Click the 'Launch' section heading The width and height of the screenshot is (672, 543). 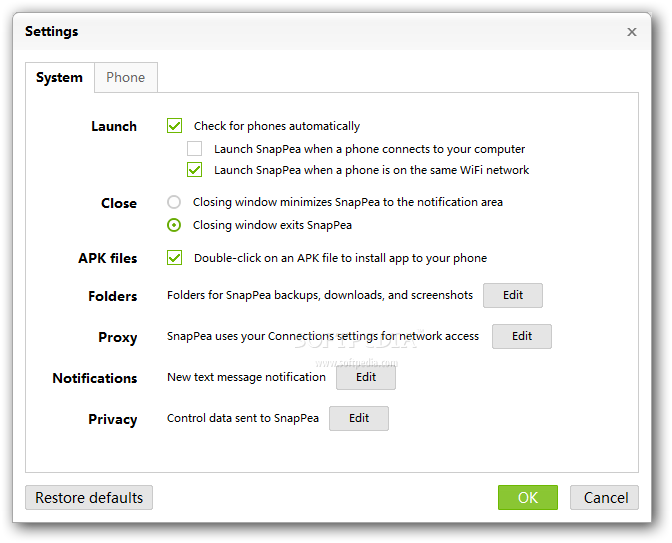[114, 126]
